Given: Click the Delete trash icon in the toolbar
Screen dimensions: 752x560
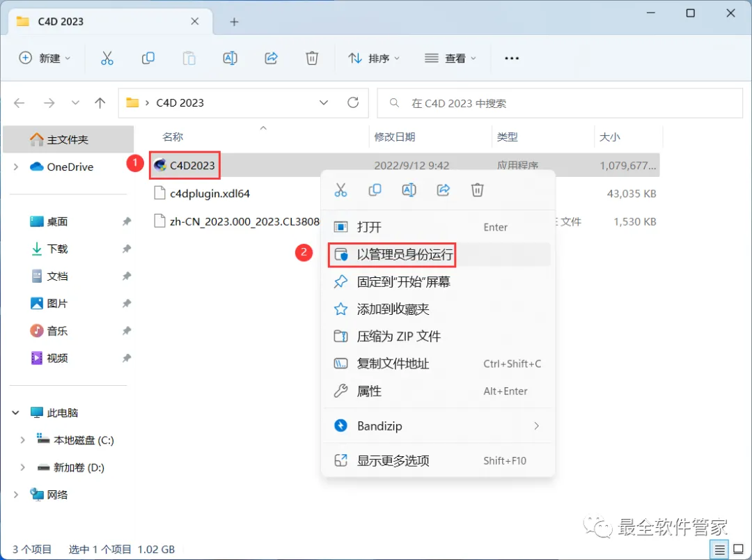Looking at the screenshot, I should click(x=312, y=58).
